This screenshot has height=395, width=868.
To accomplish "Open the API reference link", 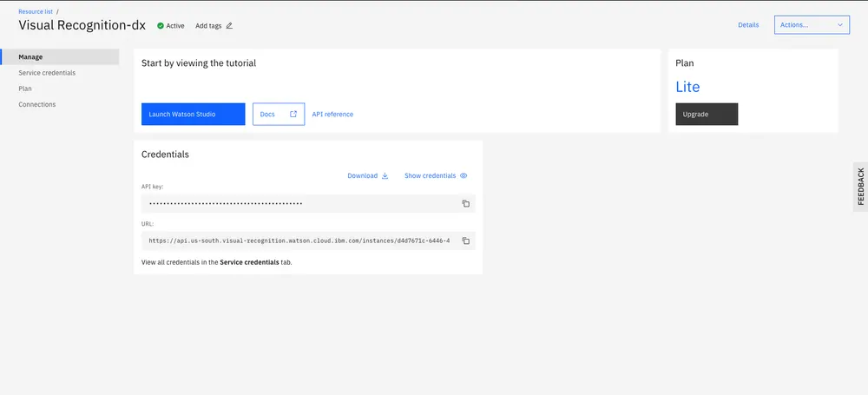I will click(x=332, y=114).
